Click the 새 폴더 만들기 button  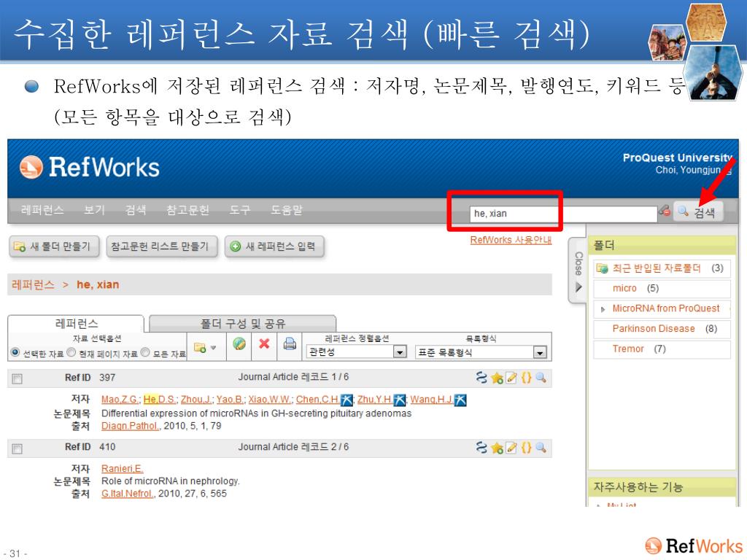pos(54,246)
